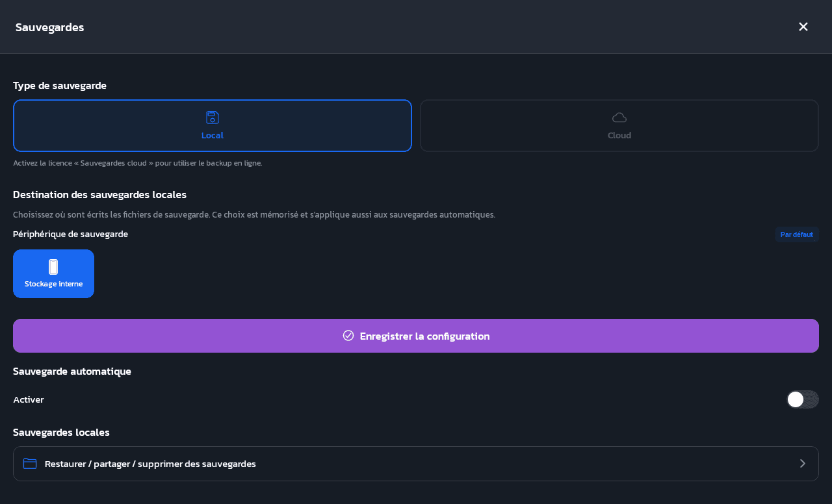This screenshot has height=504, width=832.
Task: Click Enregistrer la configuration button
Action: tap(416, 336)
